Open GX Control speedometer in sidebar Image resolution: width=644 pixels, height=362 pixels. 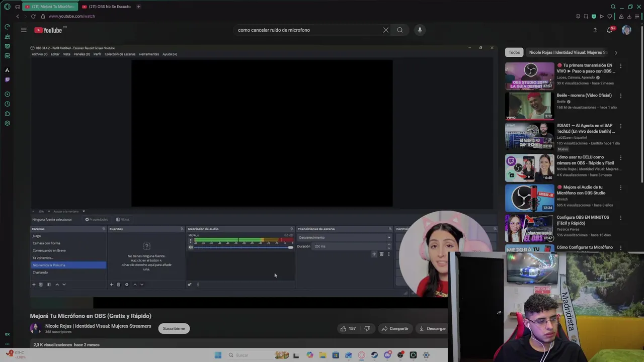click(7, 27)
